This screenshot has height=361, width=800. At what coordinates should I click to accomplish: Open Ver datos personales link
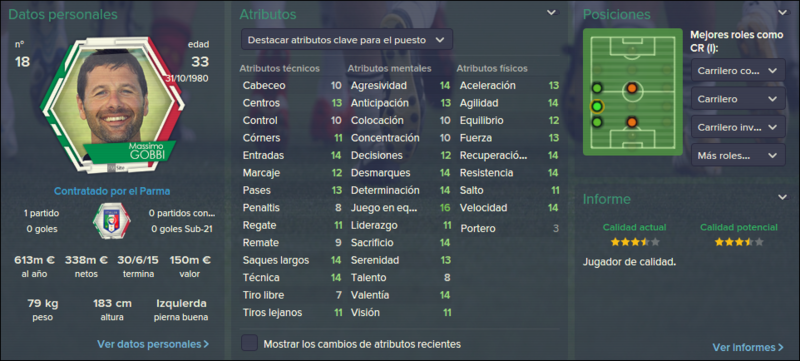153,344
